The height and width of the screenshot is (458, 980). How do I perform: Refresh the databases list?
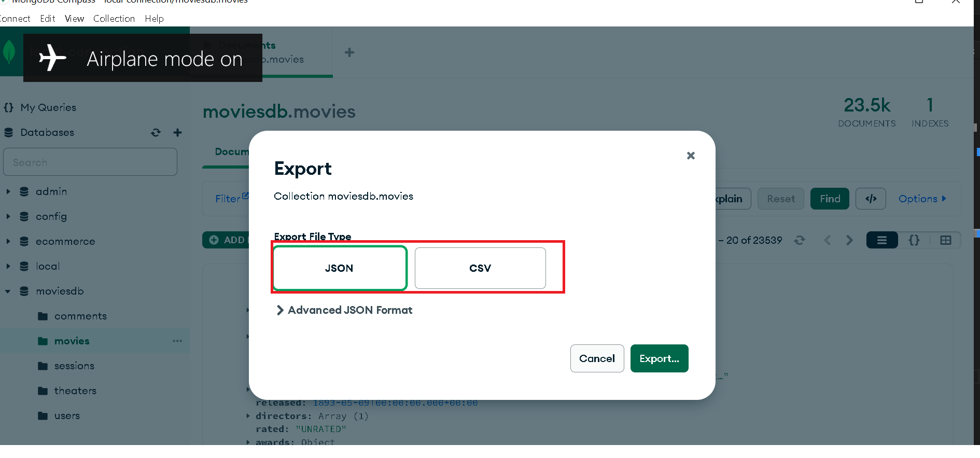click(x=156, y=133)
